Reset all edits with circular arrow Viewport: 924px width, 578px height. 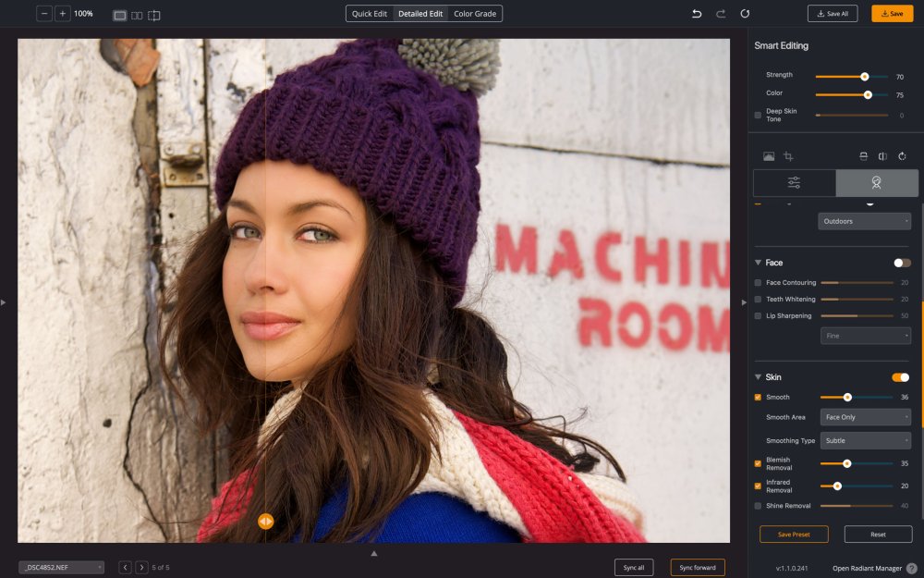point(745,14)
